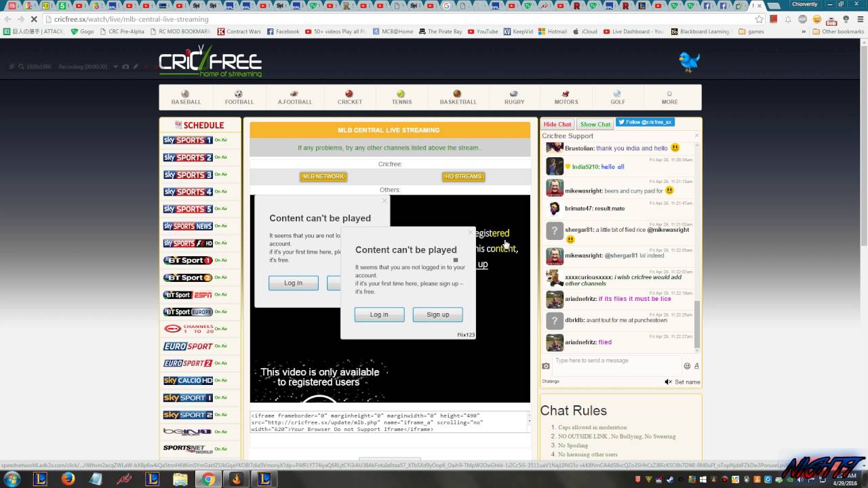This screenshot has width=868, height=488.
Task: Open Other bookmarks folder
Action: click(838, 31)
